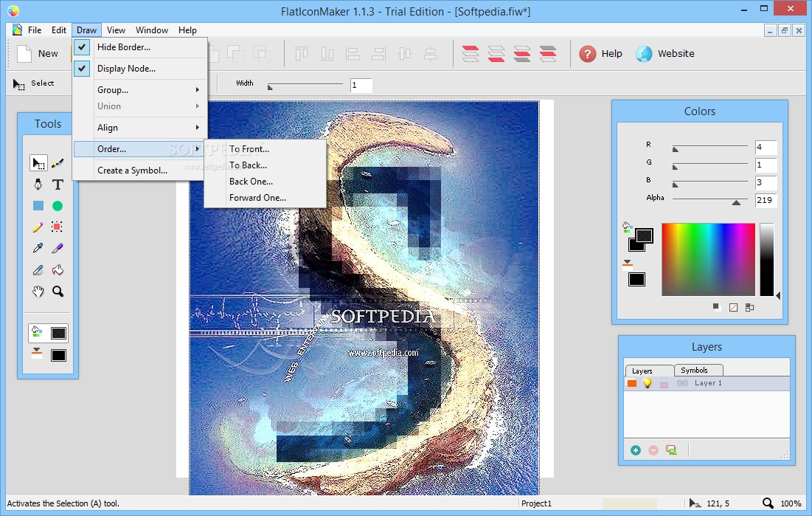Screen dimensions: 812x516
Task: Click the align bottom edges toolbar icon
Action: (327, 53)
